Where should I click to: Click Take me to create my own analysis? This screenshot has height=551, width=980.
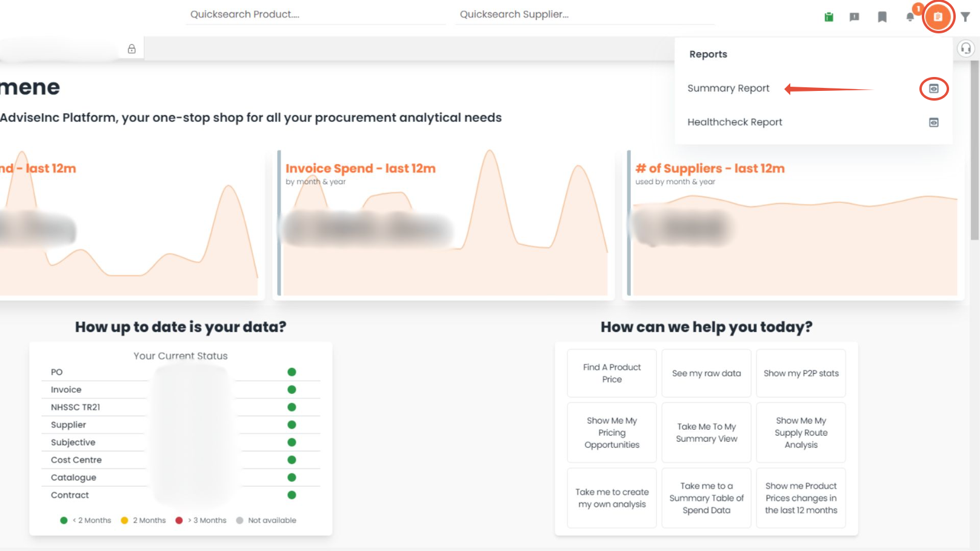click(x=612, y=498)
